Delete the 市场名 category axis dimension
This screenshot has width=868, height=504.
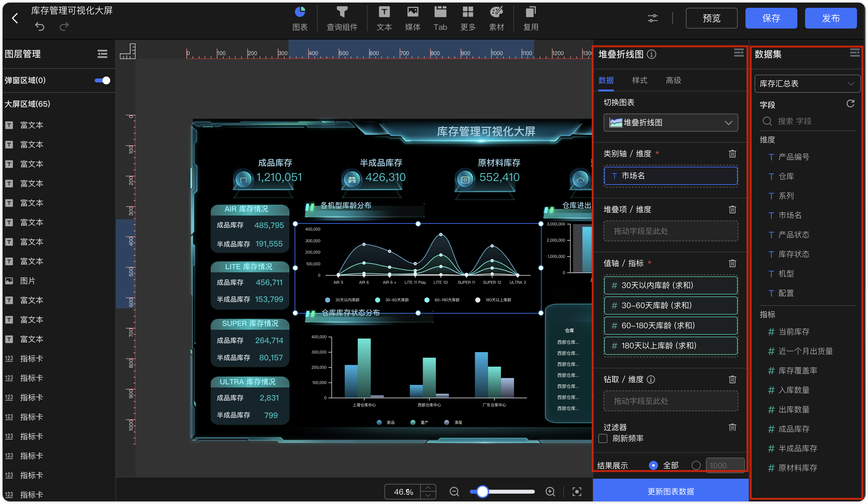733,154
